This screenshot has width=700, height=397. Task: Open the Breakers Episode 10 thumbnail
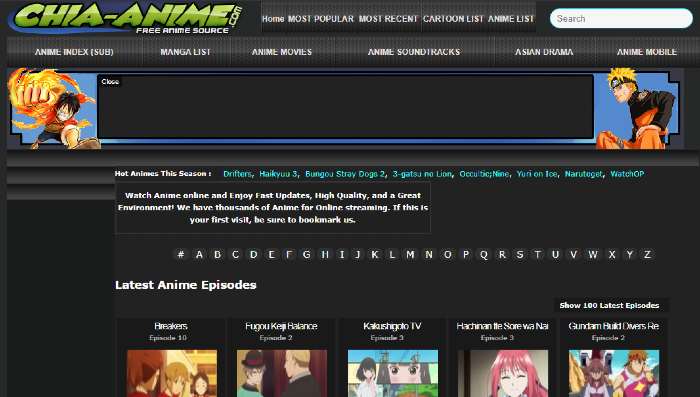[171, 373]
